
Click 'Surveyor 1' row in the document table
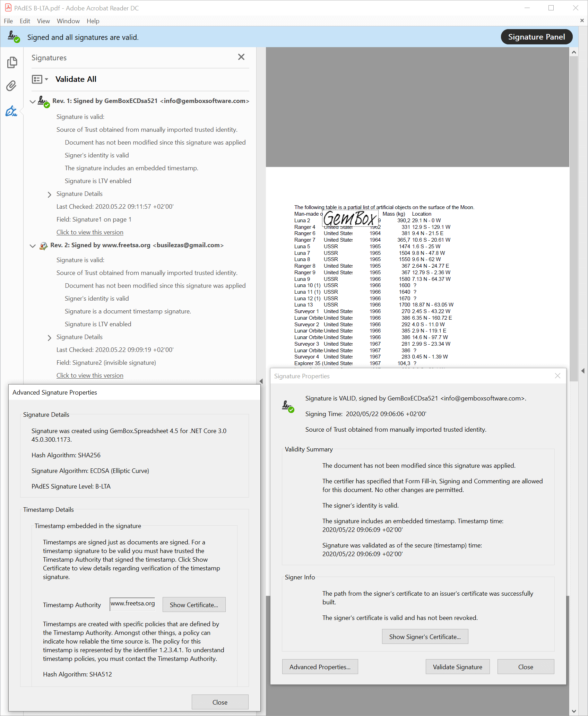pyautogui.click(x=372, y=311)
